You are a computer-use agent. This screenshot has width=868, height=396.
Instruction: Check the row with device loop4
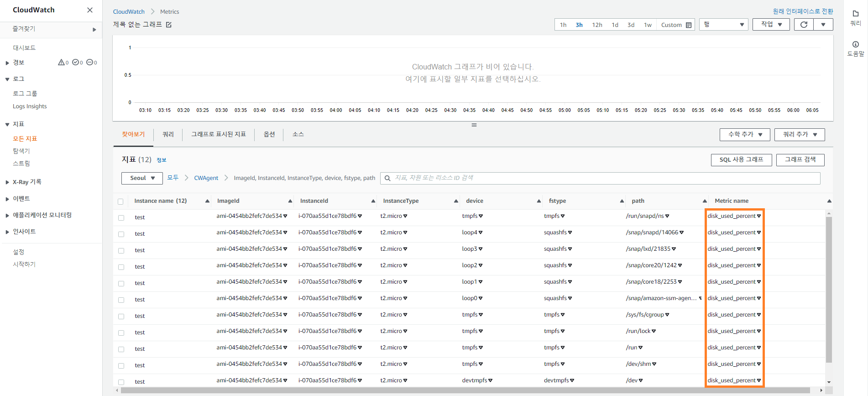tap(121, 234)
